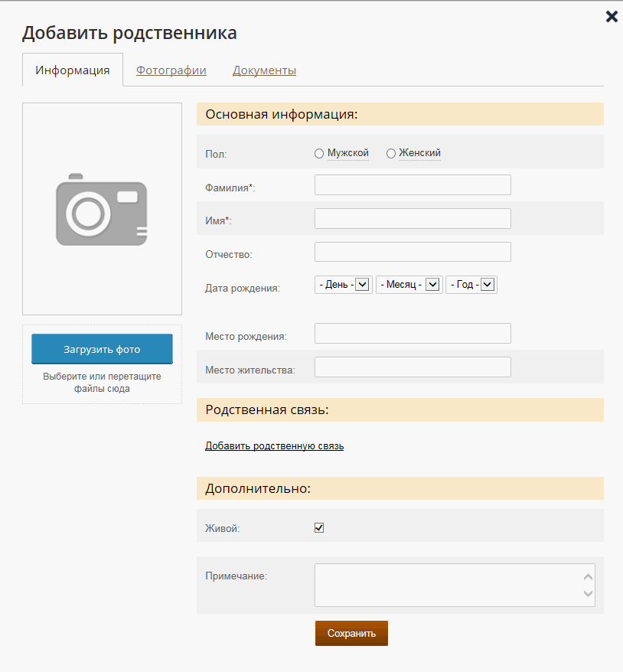Click the Место рождения field

413,334
